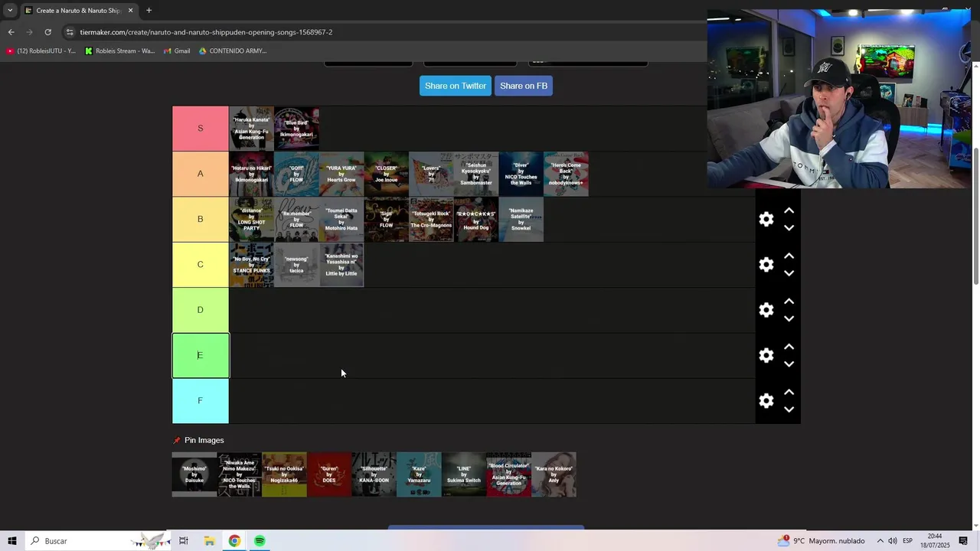
Task: Select distance by LONG SHOT PARTY thumbnail
Action: (251, 220)
